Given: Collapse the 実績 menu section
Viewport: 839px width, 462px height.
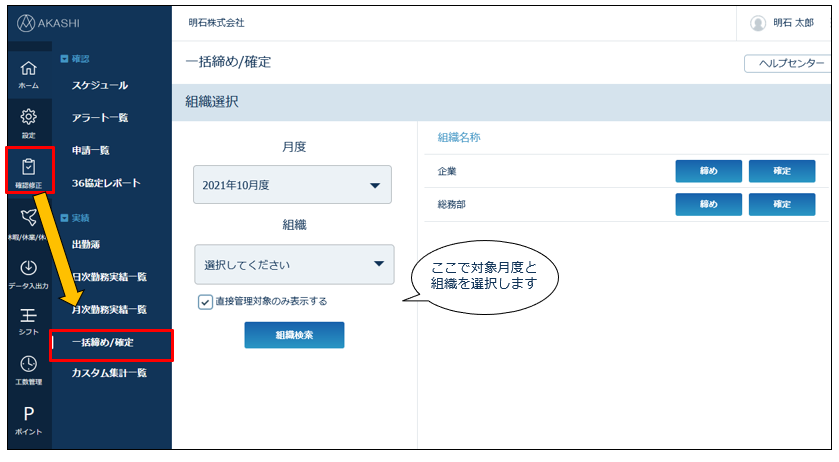Looking at the screenshot, I should pos(64,218).
